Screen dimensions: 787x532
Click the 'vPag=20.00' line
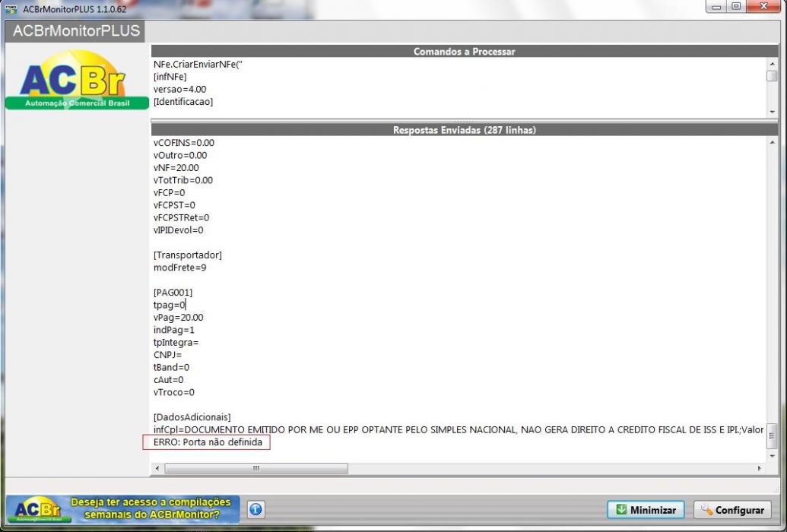(178, 317)
